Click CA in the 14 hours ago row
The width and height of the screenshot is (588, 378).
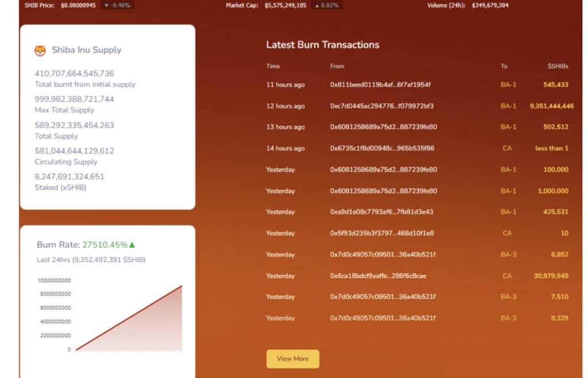click(507, 149)
